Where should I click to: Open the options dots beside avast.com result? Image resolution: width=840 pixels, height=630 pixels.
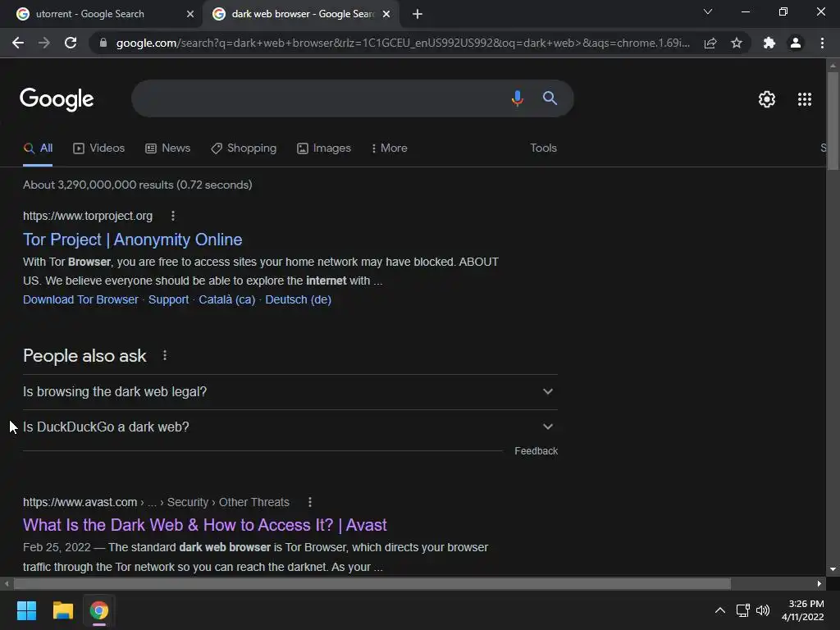coord(309,502)
